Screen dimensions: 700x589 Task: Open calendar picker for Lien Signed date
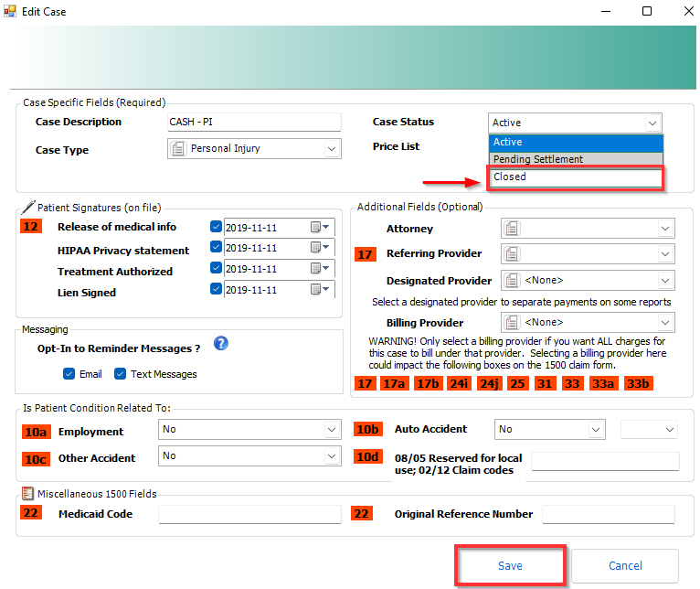(x=316, y=290)
